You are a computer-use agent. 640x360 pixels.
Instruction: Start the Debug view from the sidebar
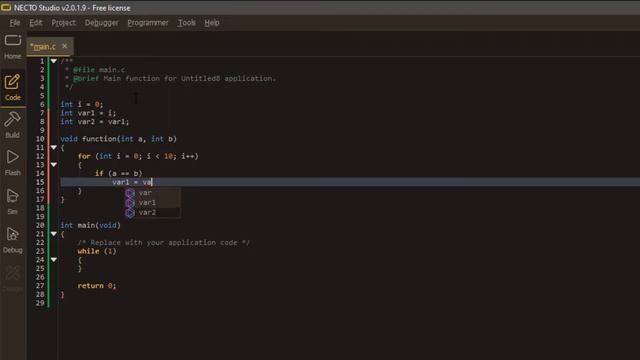coord(13,240)
